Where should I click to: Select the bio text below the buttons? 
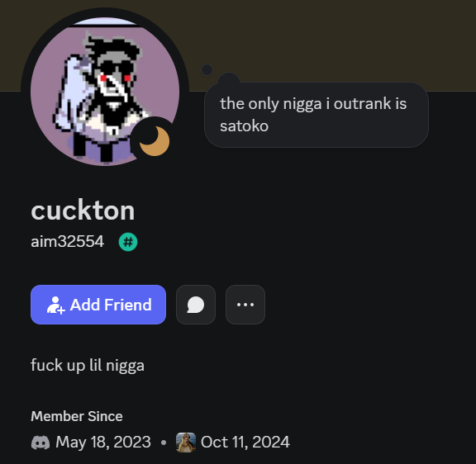click(88, 366)
